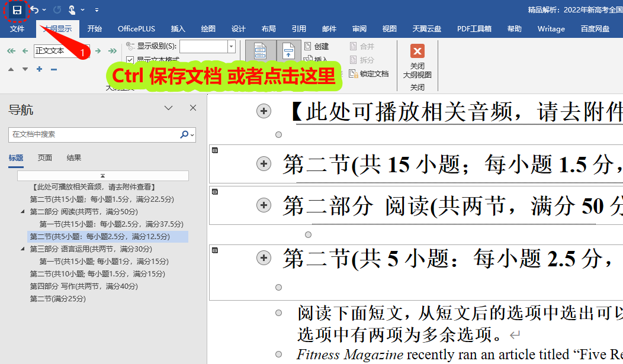Click Demote to body text double-right arrow

click(x=113, y=51)
